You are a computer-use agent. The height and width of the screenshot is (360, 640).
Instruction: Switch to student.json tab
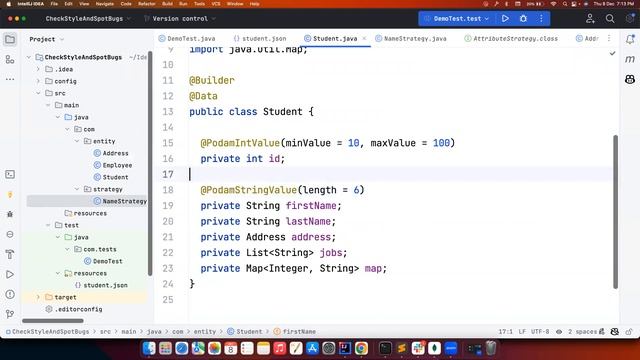[x=260, y=38]
